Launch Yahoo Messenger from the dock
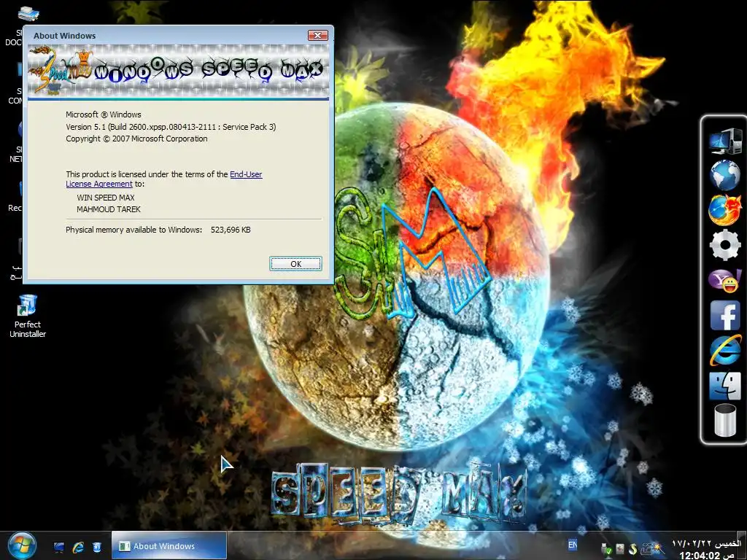 click(x=725, y=280)
